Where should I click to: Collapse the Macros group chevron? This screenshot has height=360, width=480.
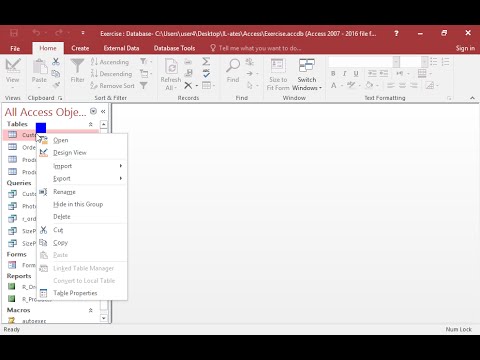coord(90,310)
